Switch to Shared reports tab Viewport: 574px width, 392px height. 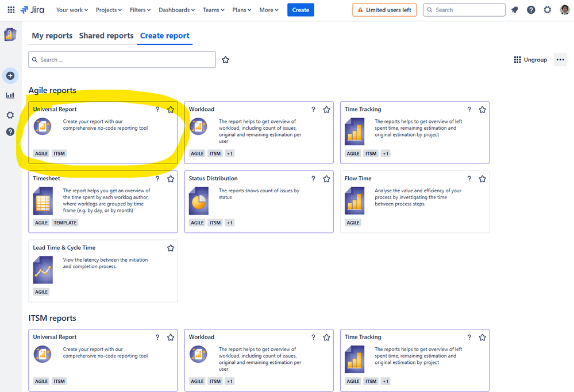click(106, 36)
